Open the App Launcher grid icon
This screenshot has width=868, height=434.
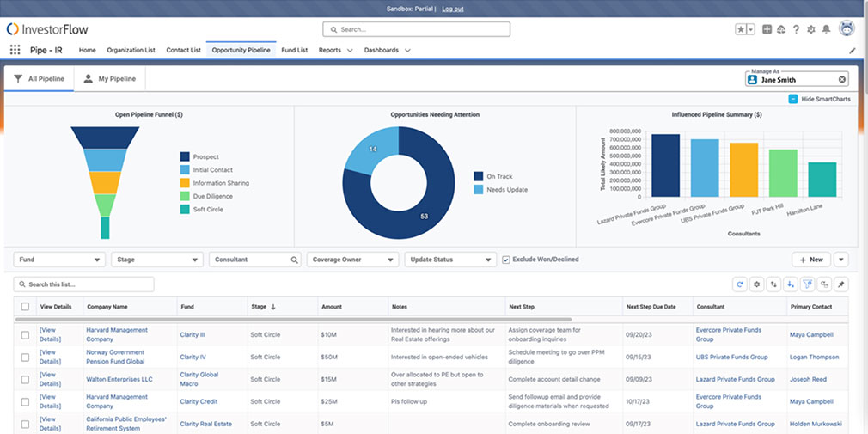[x=15, y=50]
